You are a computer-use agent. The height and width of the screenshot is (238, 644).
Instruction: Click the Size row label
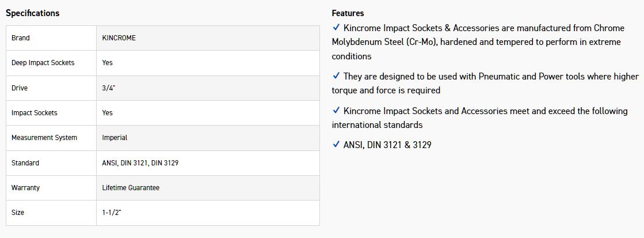click(18, 213)
